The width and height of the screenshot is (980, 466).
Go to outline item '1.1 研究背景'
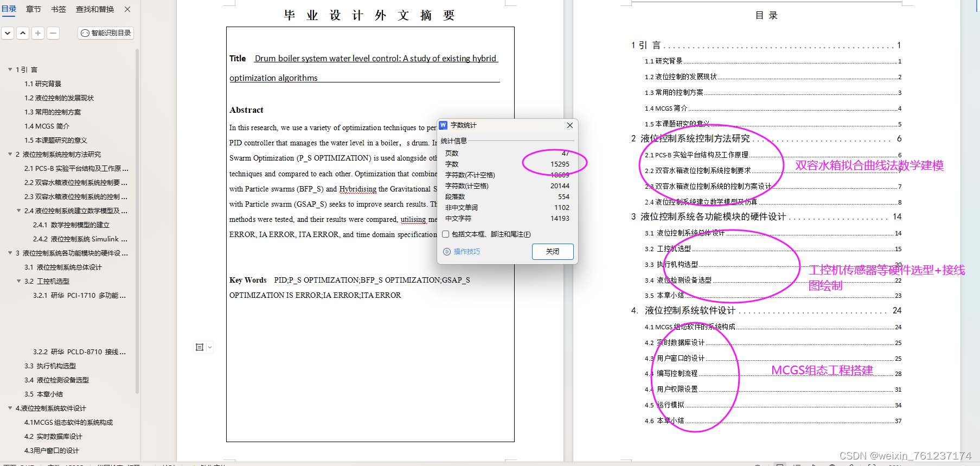43,84
